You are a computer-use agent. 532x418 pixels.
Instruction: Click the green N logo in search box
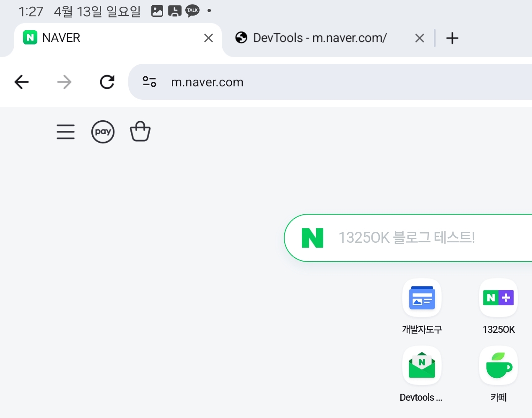click(312, 238)
